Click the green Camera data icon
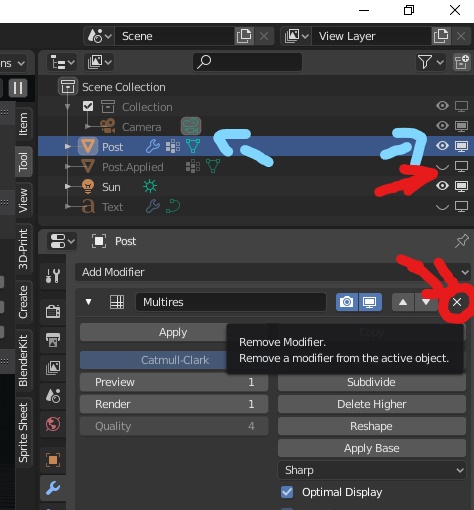The height and width of the screenshot is (510, 474). [191, 126]
